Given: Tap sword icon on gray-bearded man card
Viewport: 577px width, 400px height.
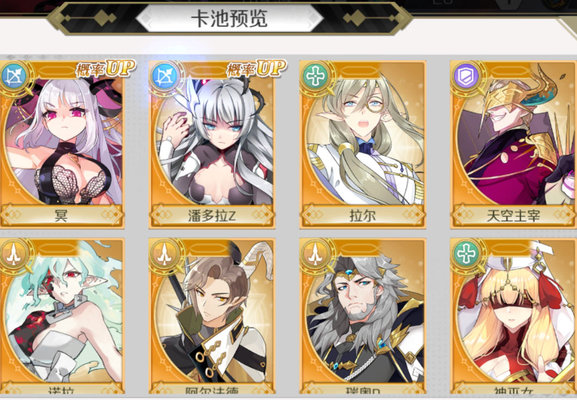Looking at the screenshot, I should [315, 254].
